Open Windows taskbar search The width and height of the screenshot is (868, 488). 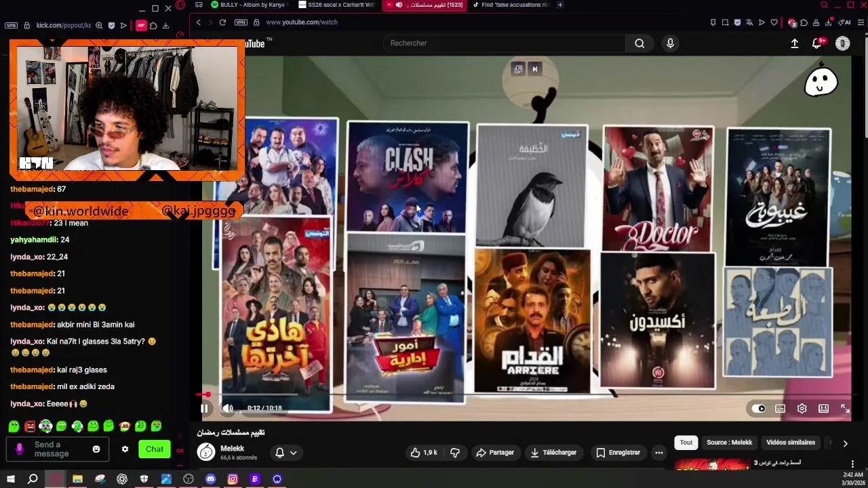coord(33,479)
